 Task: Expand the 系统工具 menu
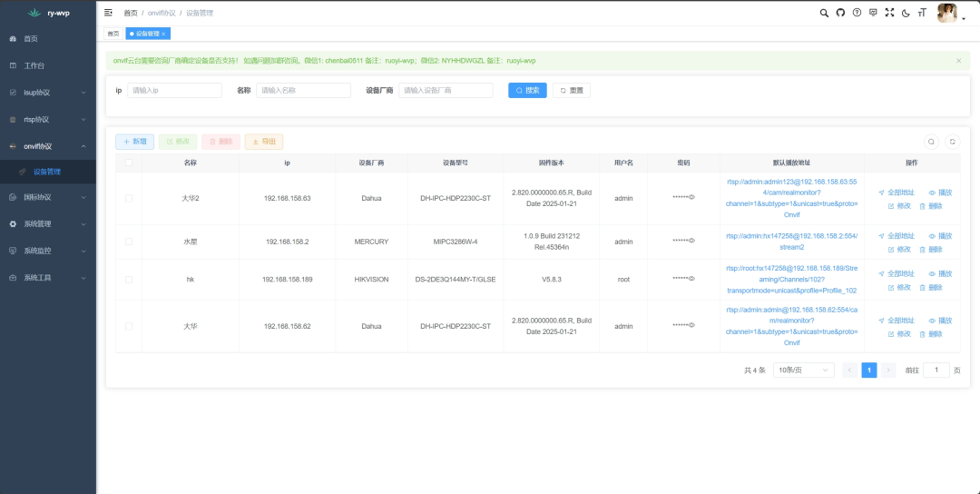tap(48, 278)
